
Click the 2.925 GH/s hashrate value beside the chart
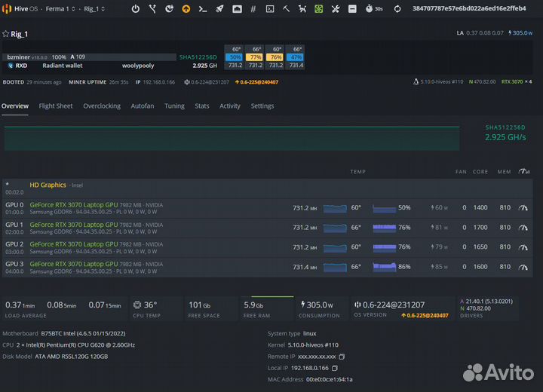click(505, 137)
